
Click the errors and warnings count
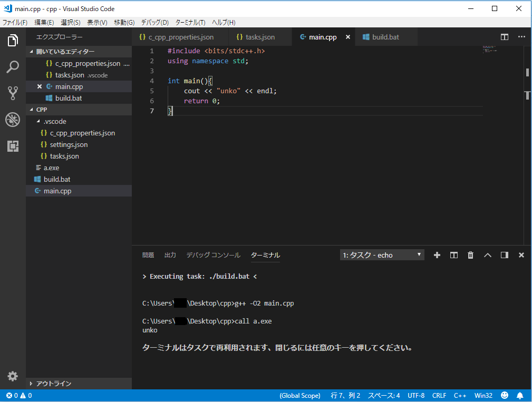pos(19,395)
